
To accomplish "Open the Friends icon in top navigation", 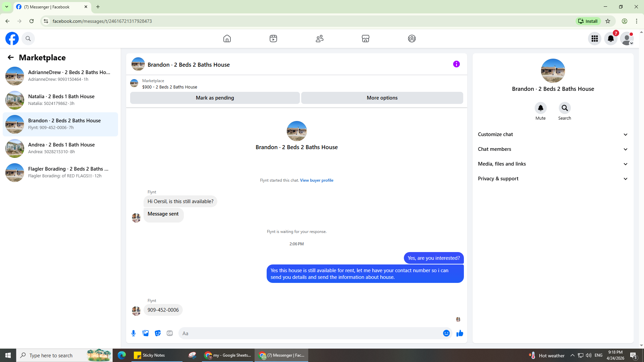I will click(x=320, y=39).
